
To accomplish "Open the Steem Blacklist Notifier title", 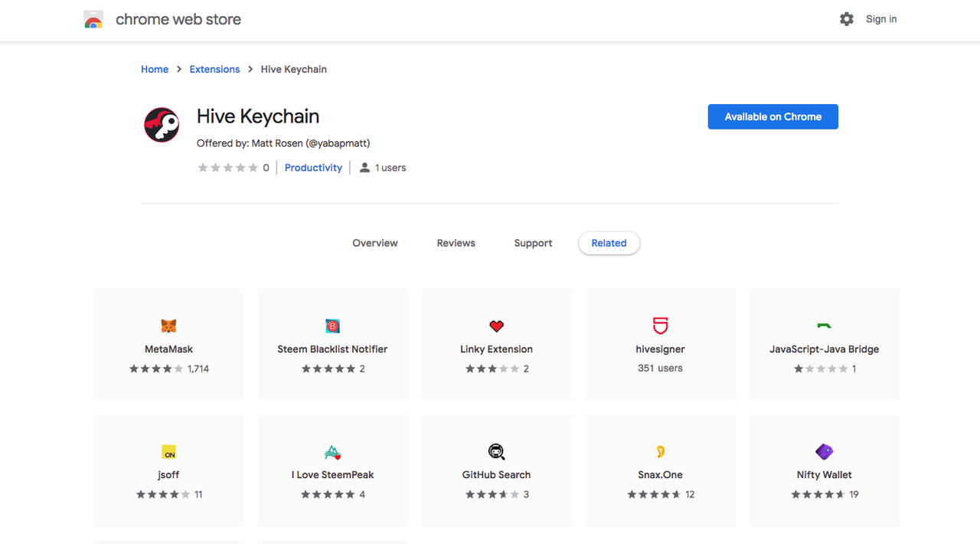I will [332, 349].
